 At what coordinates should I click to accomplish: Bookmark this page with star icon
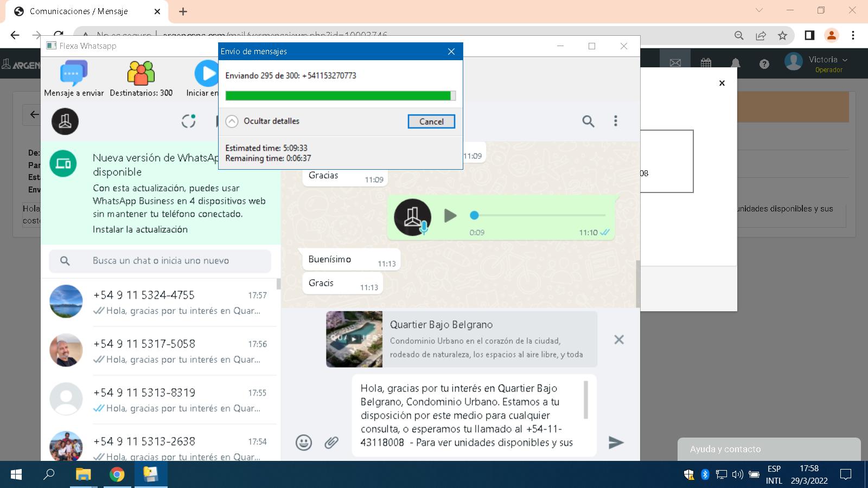(x=782, y=35)
